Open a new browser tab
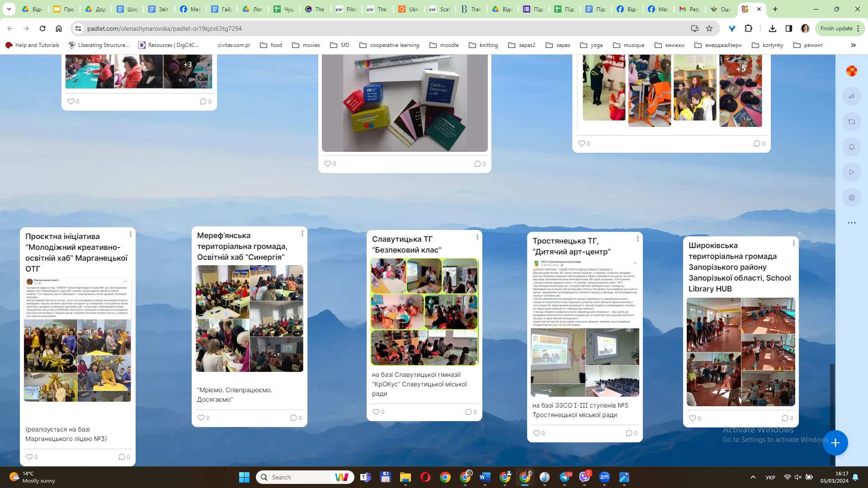The width and height of the screenshot is (868, 488). tap(775, 9)
